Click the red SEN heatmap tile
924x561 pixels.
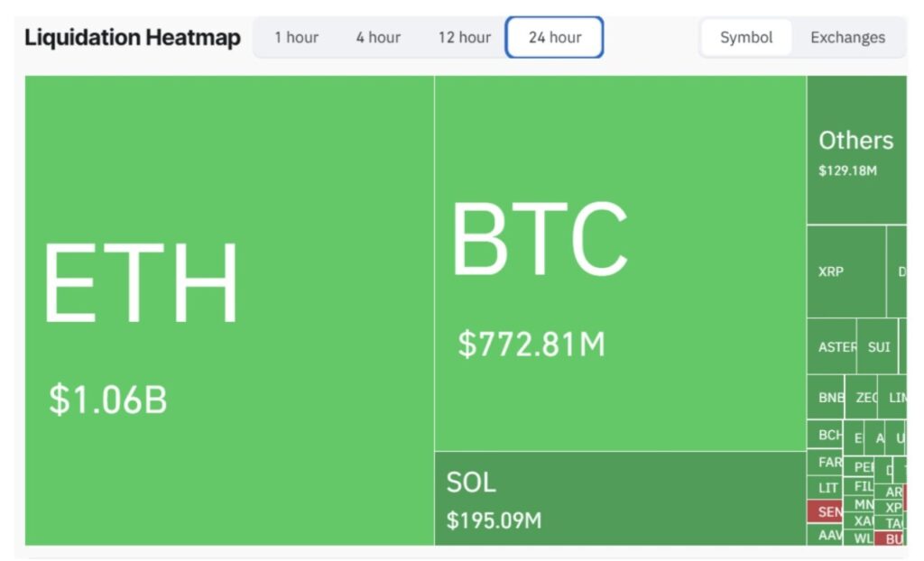pyautogui.click(x=825, y=511)
